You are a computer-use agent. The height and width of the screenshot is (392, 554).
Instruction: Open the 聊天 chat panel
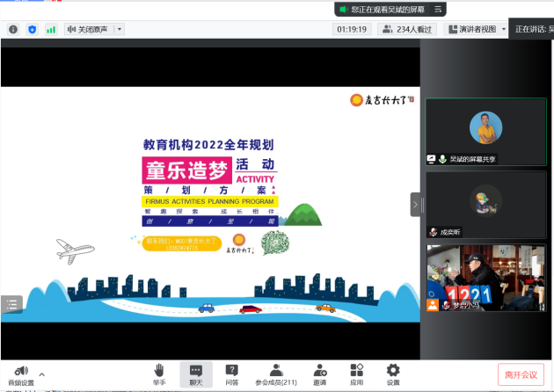195,374
